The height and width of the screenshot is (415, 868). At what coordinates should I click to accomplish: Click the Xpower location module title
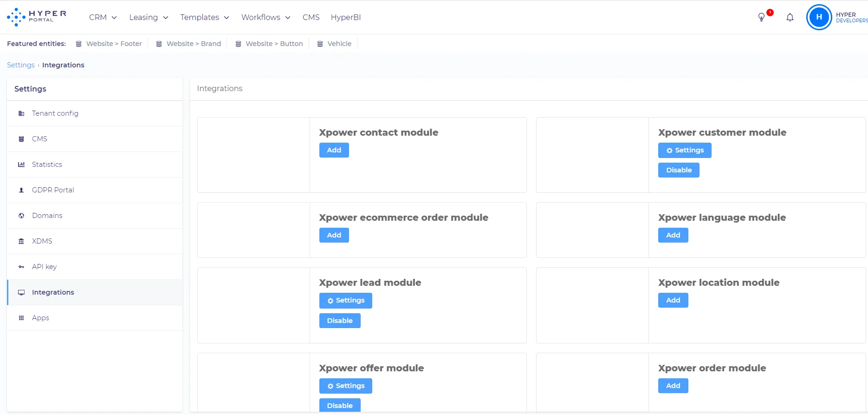[719, 283]
